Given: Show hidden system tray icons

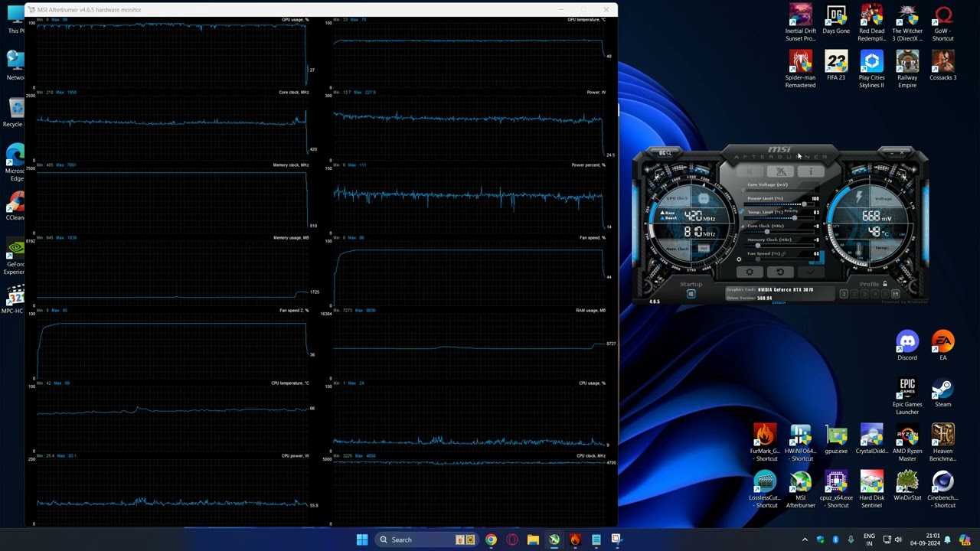Looking at the screenshot, I should (x=805, y=540).
